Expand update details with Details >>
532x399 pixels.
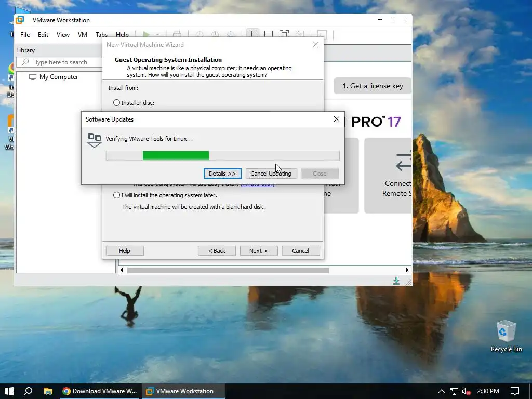coord(222,174)
